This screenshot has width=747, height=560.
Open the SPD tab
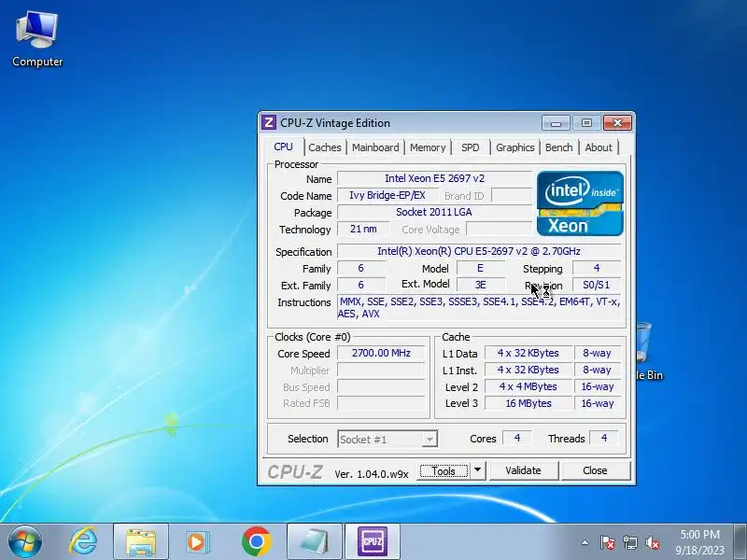pos(471,147)
